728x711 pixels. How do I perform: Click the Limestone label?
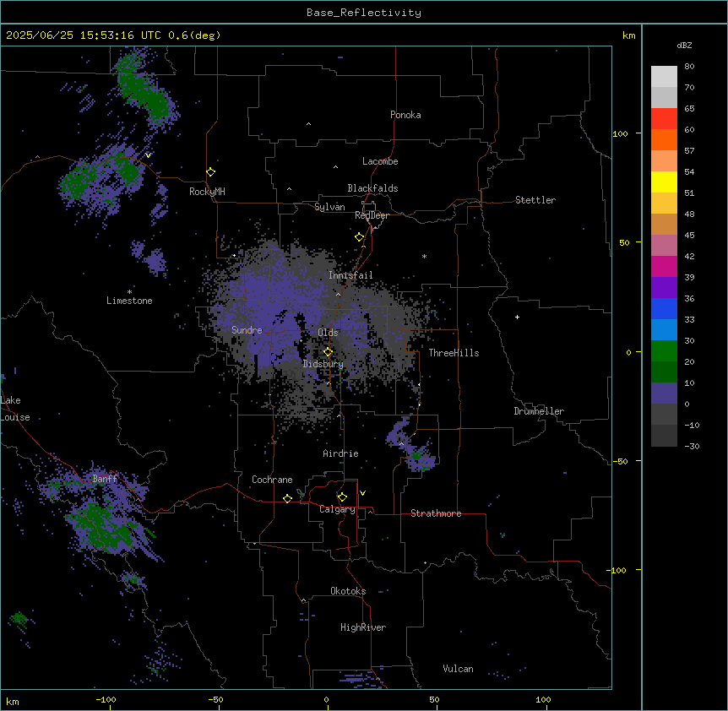(129, 301)
